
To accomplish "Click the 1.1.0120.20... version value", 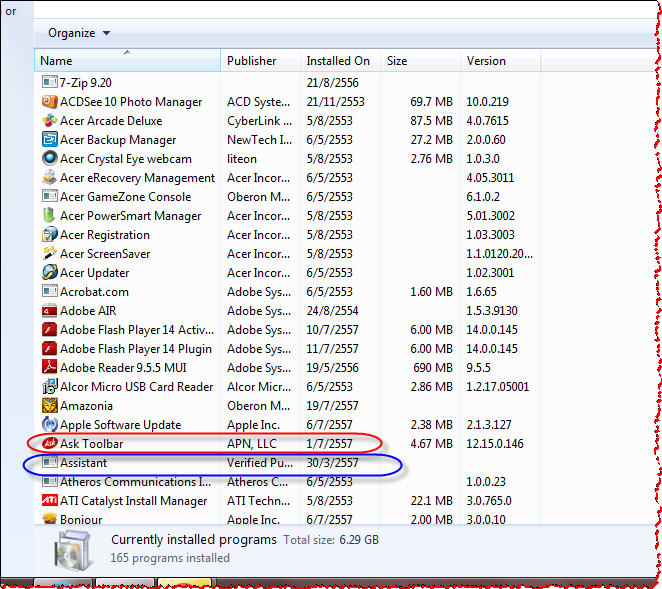I will 499,254.
